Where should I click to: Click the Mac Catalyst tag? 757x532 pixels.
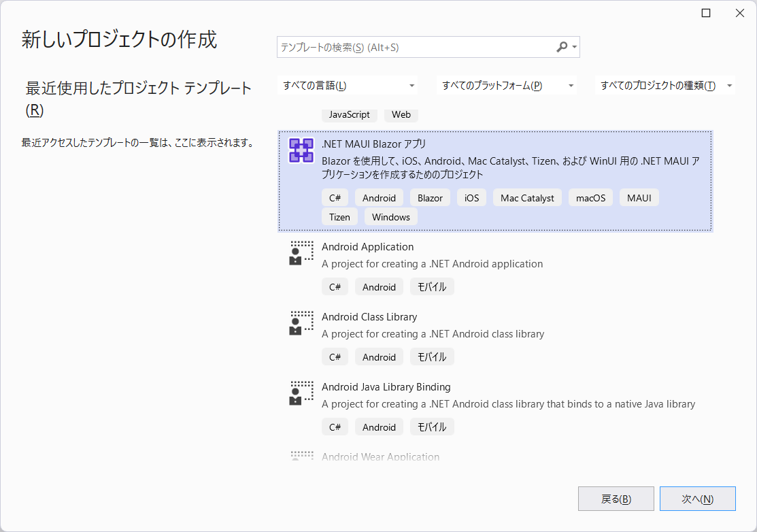point(527,198)
